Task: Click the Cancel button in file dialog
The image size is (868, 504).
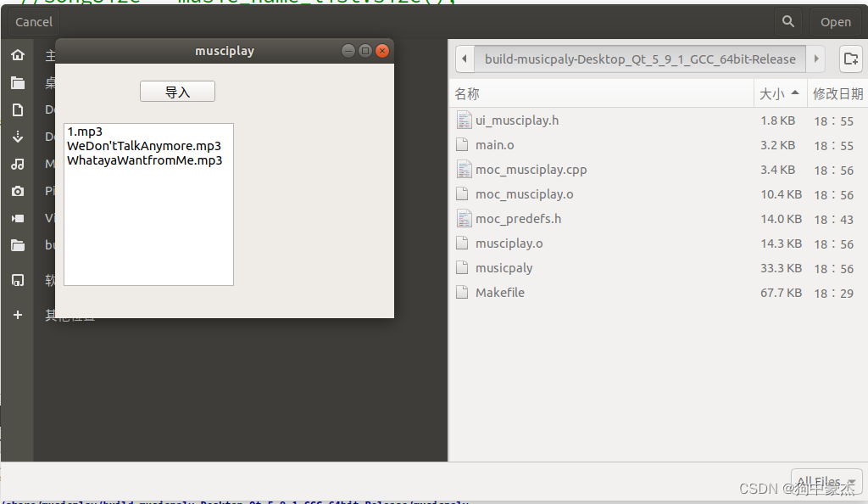Action: (x=34, y=22)
